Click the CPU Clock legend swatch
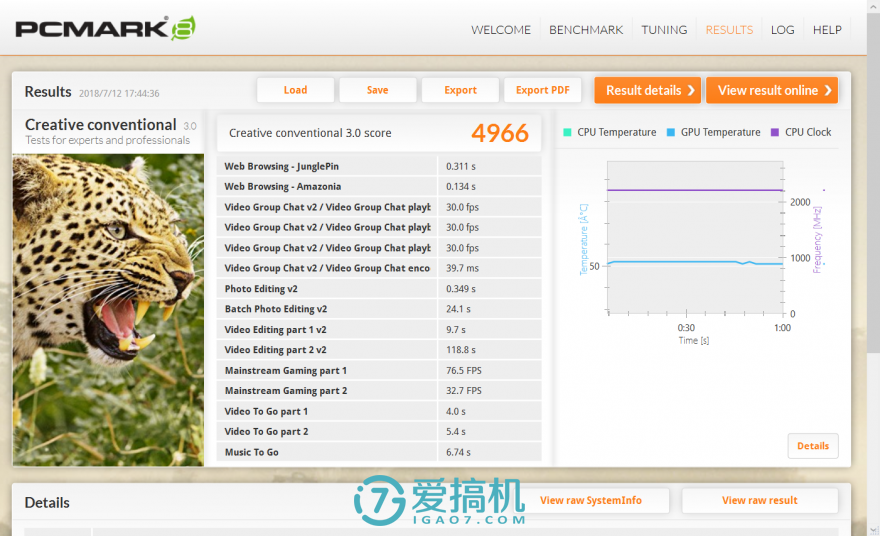 click(775, 132)
